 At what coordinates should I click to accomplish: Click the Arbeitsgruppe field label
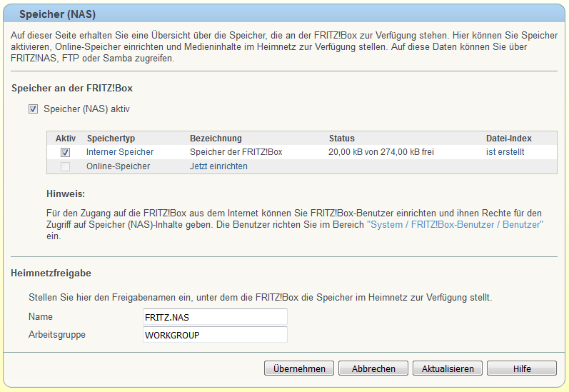point(57,335)
